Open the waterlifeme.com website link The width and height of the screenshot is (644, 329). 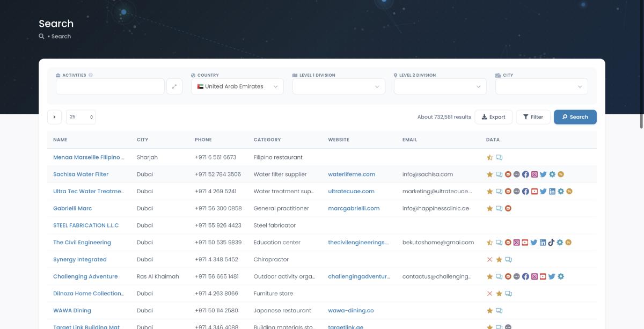(352, 174)
